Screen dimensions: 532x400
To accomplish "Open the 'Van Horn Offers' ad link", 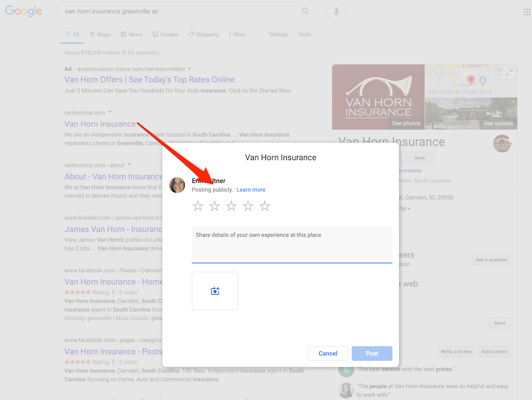I will click(149, 80).
